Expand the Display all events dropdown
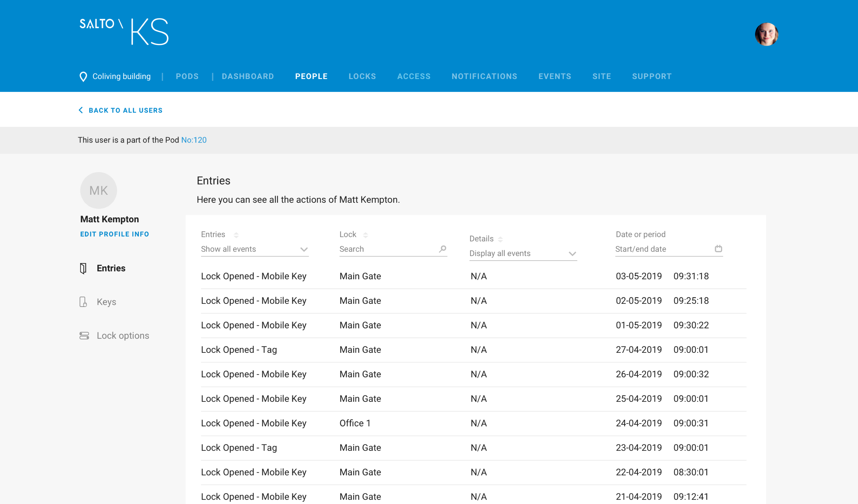The image size is (858, 504). (x=523, y=253)
